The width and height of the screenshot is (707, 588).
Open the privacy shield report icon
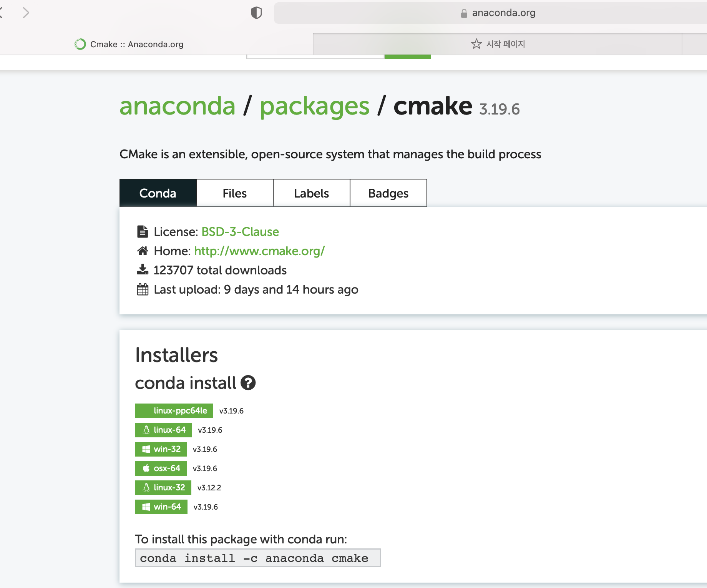click(256, 13)
